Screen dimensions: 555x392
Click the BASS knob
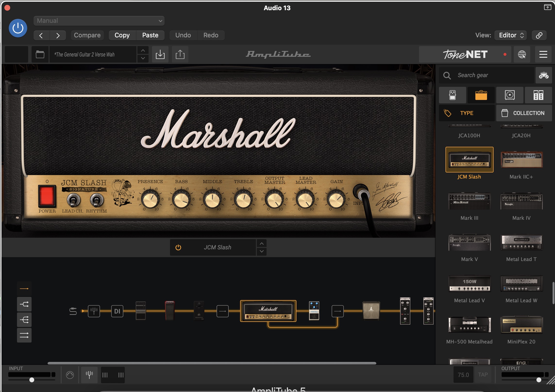[x=181, y=199]
